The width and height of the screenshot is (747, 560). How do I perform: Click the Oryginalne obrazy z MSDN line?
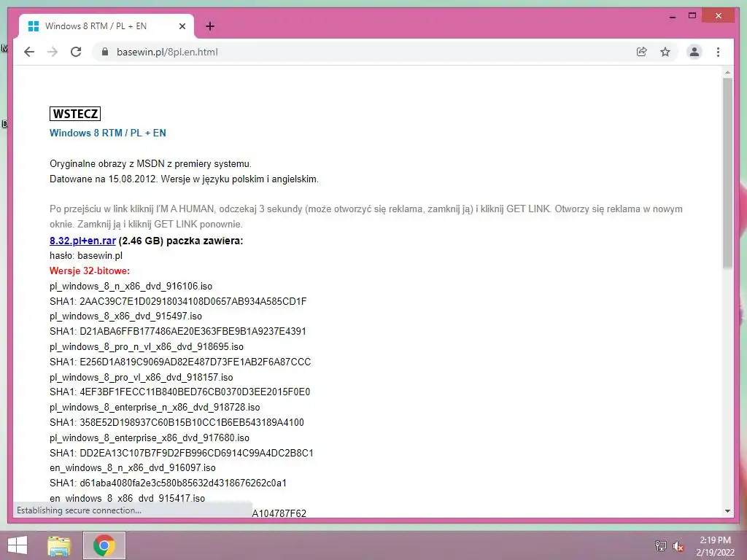tap(150, 164)
